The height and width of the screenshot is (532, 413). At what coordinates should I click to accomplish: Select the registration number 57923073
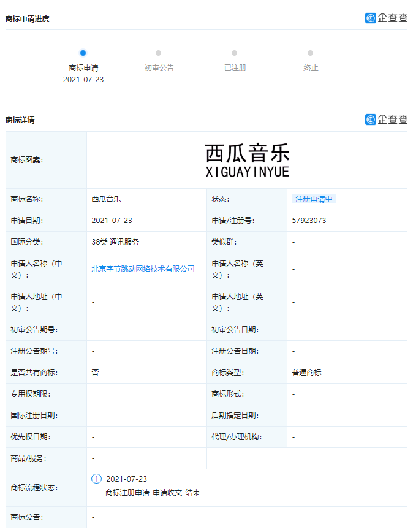309,220
